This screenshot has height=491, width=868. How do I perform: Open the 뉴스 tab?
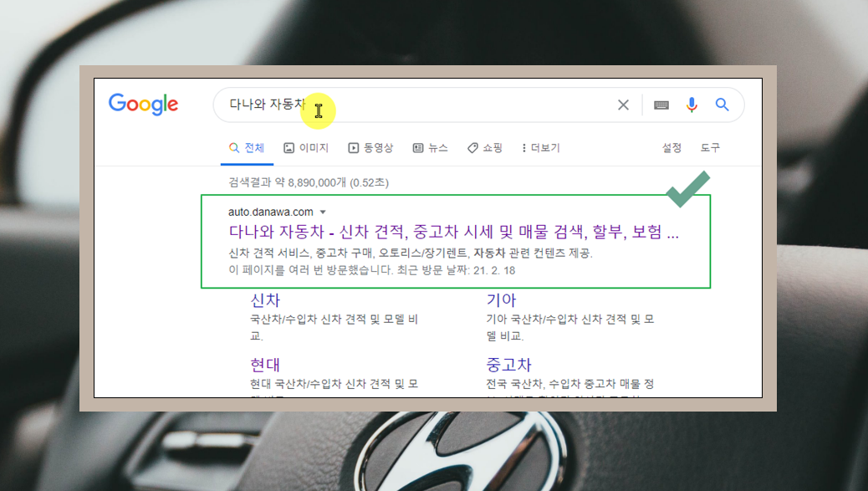coord(430,148)
